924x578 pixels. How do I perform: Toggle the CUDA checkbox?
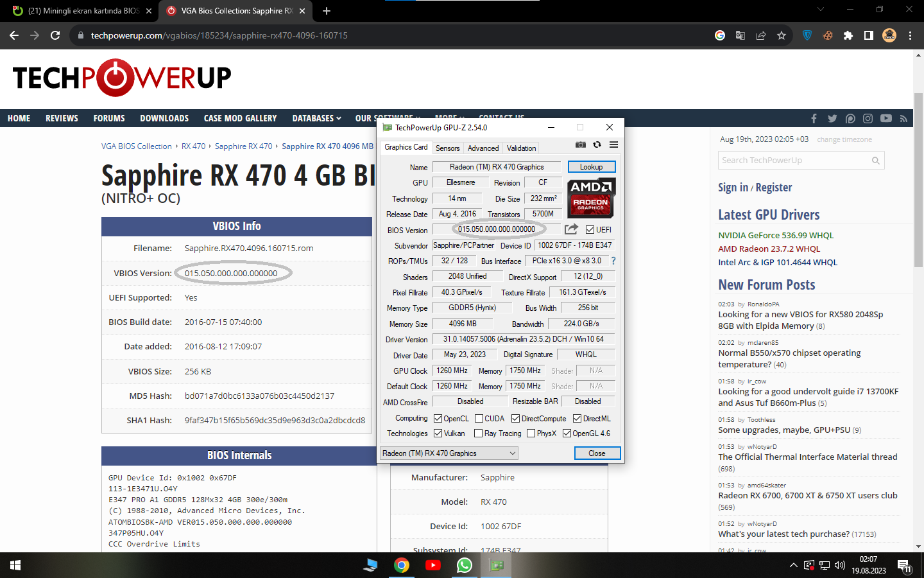click(479, 419)
